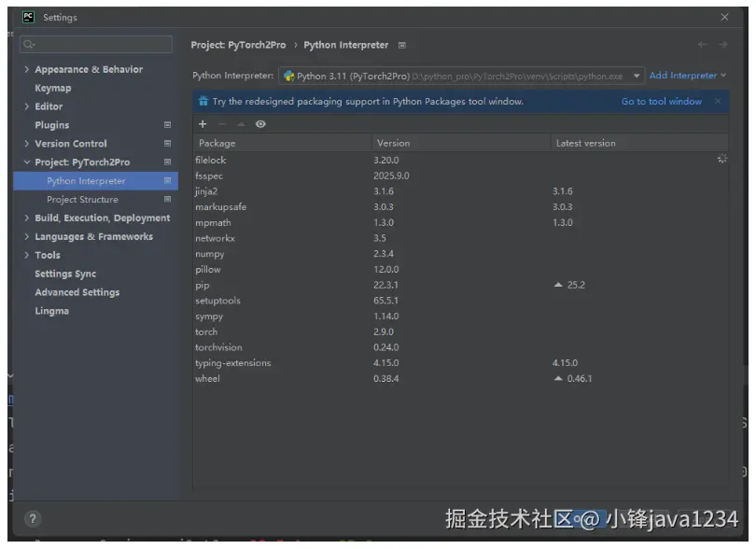Image resolution: width=756 pixels, height=549 pixels.
Task: Click the Python icon in interpreter field
Action: 288,76
